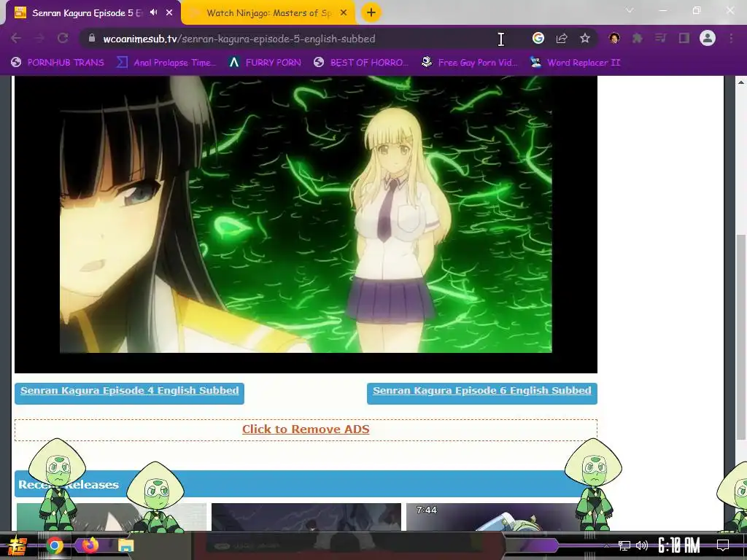This screenshot has width=747, height=560.
Task: Open the Chrome profile menu
Action: pyautogui.click(x=708, y=38)
